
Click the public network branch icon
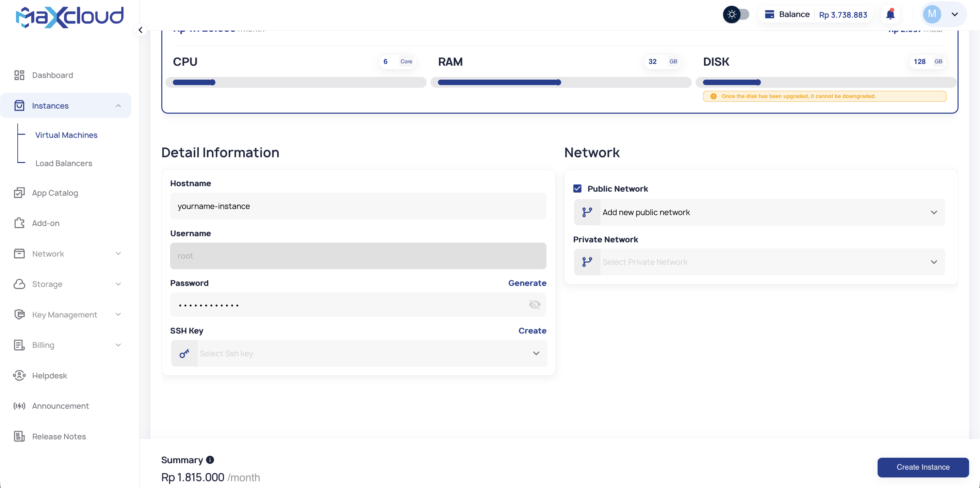(x=587, y=212)
